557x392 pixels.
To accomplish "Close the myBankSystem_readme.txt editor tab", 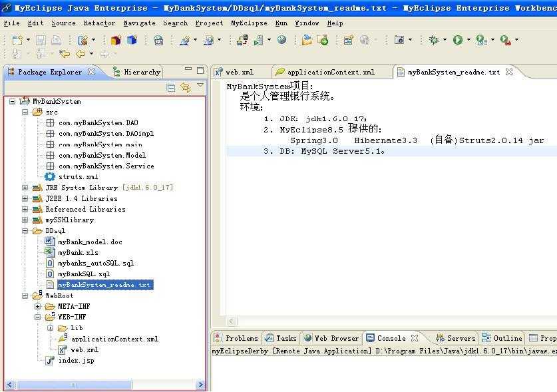I will 509,72.
